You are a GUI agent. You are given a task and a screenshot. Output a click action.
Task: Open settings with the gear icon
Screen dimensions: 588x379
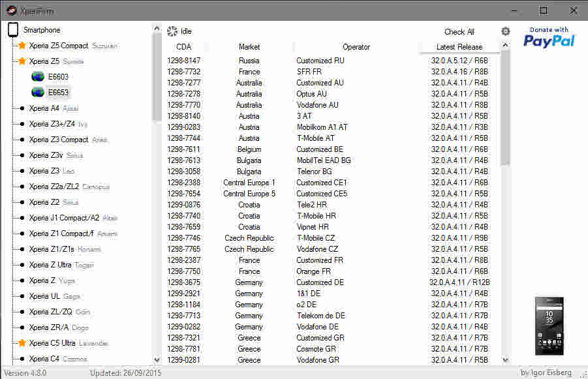click(x=506, y=31)
